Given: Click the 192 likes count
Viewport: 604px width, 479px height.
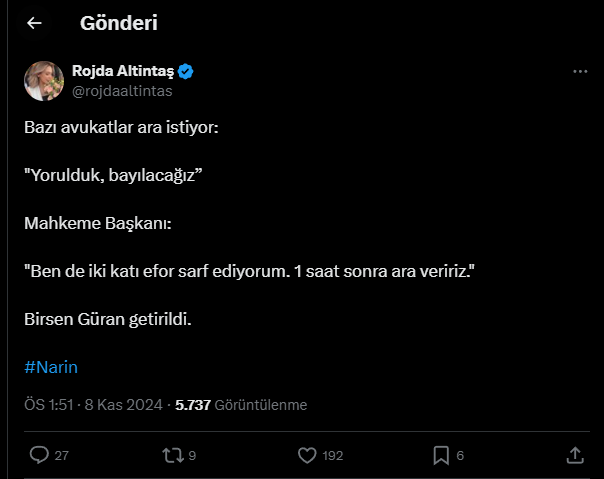Looking at the screenshot, I should [333, 455].
